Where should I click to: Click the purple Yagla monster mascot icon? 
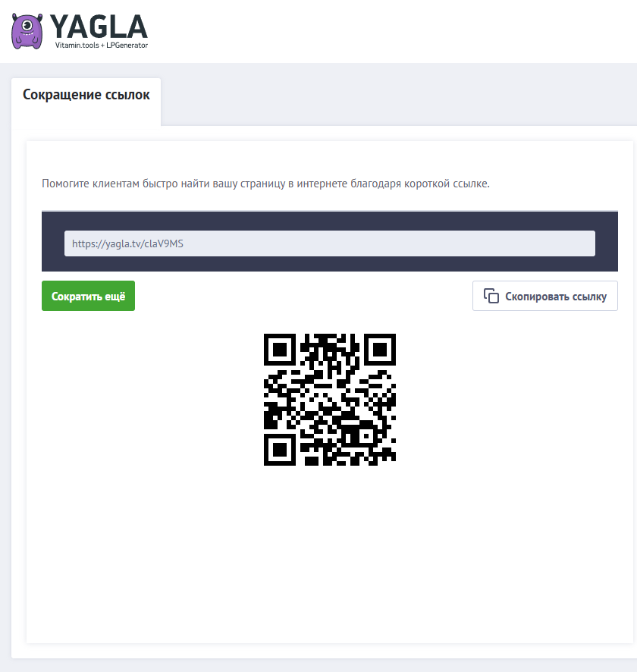pyautogui.click(x=27, y=31)
